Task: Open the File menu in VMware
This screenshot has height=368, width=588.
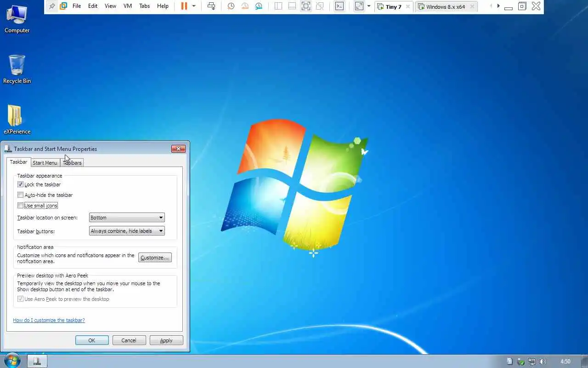Action: (77, 6)
